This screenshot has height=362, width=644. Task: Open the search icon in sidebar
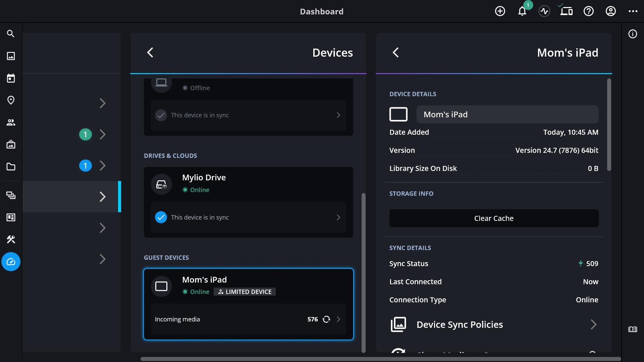pyautogui.click(x=11, y=34)
